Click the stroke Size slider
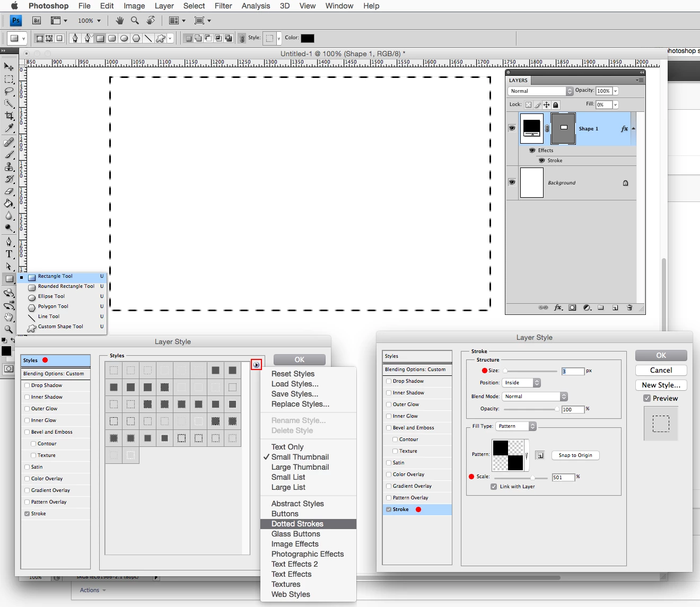This screenshot has width=700, height=607. 530,371
